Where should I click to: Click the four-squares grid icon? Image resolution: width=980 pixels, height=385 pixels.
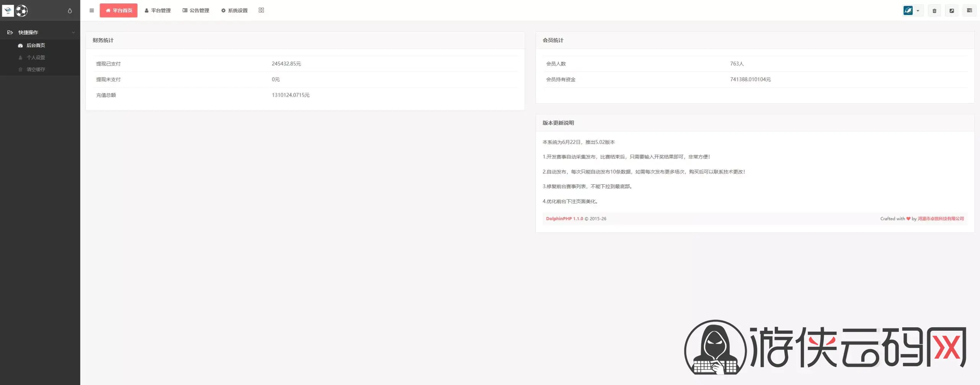(x=261, y=10)
